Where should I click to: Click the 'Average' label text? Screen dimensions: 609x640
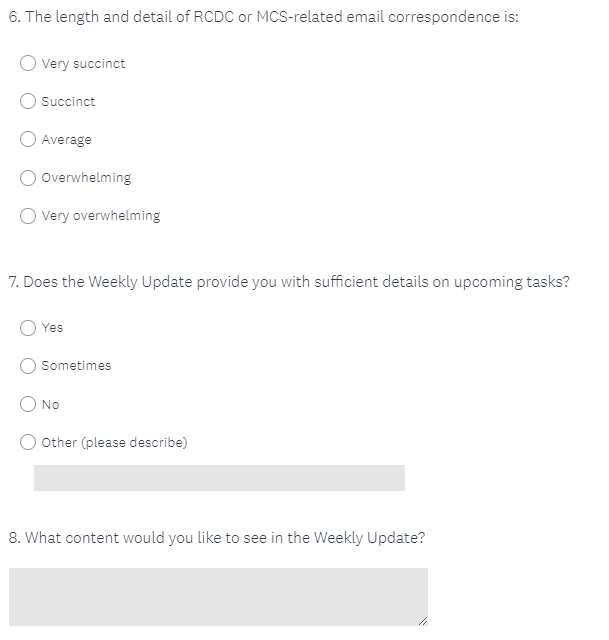[x=66, y=140]
